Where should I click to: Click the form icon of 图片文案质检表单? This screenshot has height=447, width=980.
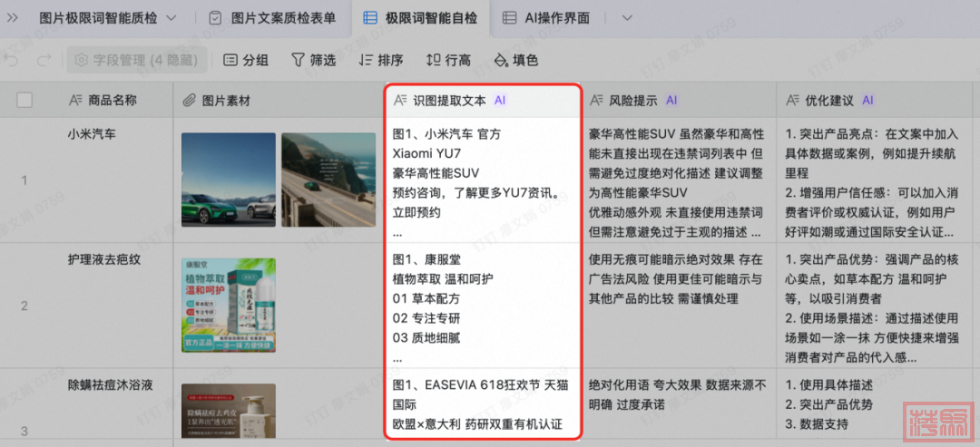(x=215, y=18)
